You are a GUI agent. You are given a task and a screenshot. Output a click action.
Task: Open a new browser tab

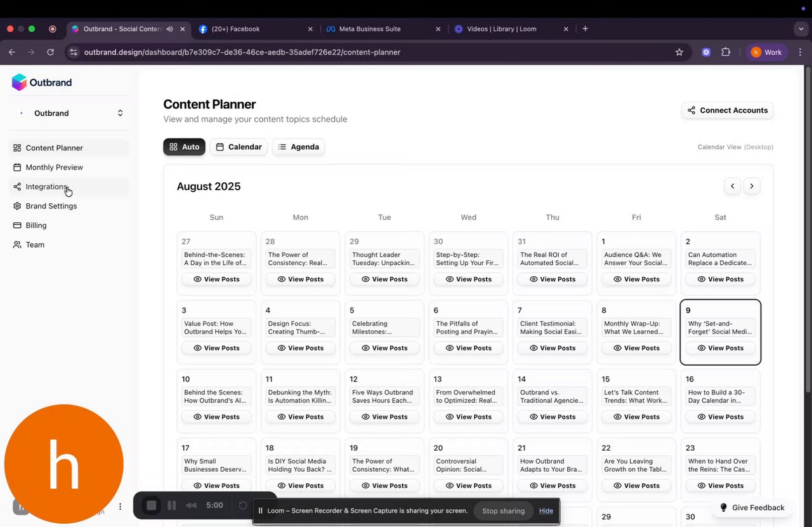tap(585, 29)
